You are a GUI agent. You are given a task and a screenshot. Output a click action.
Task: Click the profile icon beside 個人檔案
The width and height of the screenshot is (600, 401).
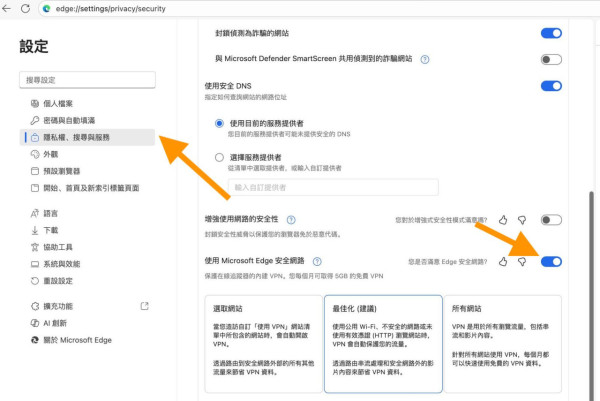[x=35, y=103]
